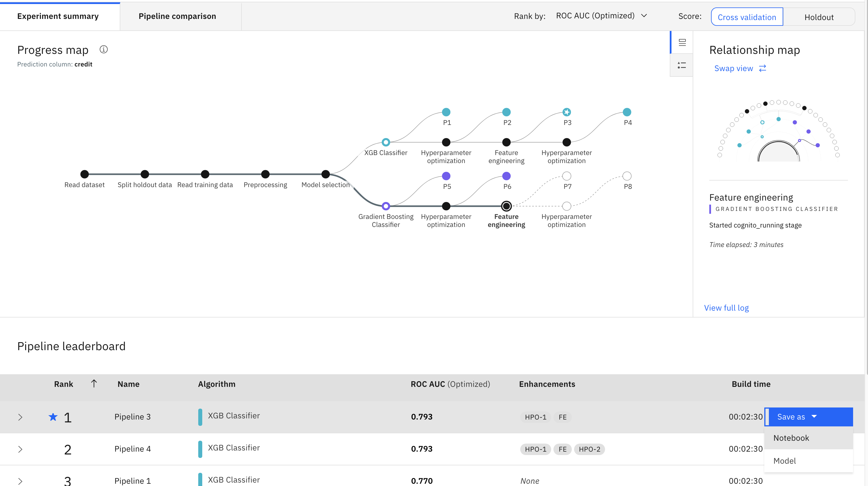The image size is (868, 486).
Task: Click XGB branch second Hyperparameter optimization node
Action: click(567, 142)
